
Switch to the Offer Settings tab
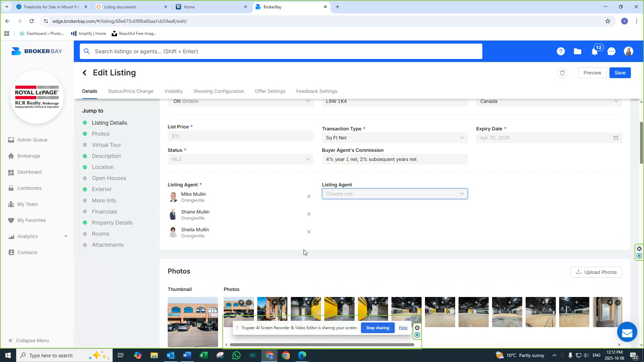[270, 91]
